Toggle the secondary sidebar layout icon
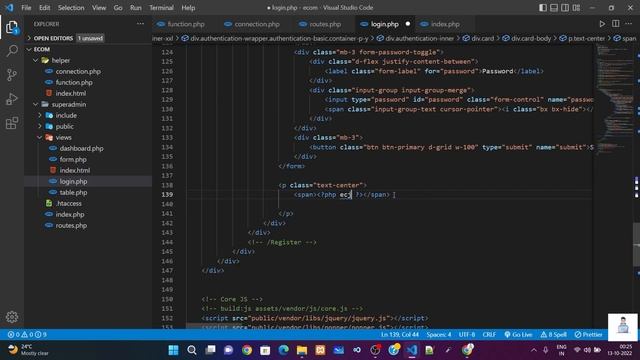 coord(565,8)
